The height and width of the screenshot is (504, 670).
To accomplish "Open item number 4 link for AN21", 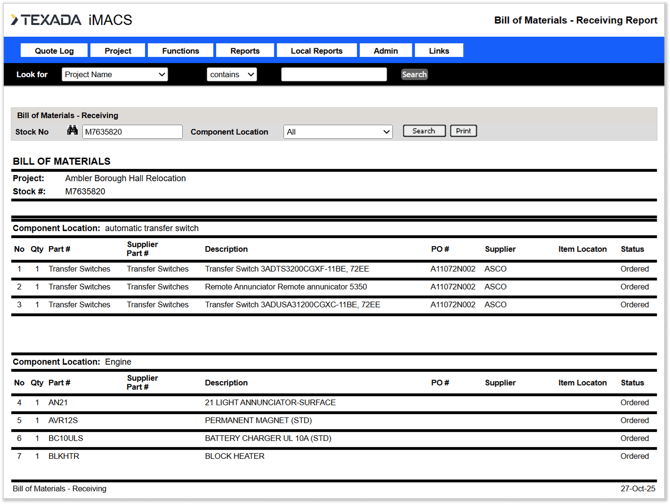I will [x=19, y=403].
